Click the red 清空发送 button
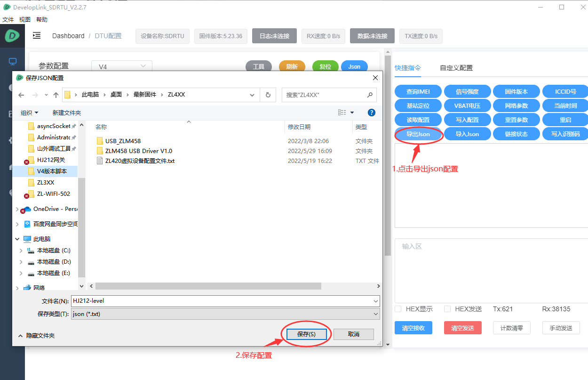Image resolution: width=588 pixels, height=380 pixels. 462,328
